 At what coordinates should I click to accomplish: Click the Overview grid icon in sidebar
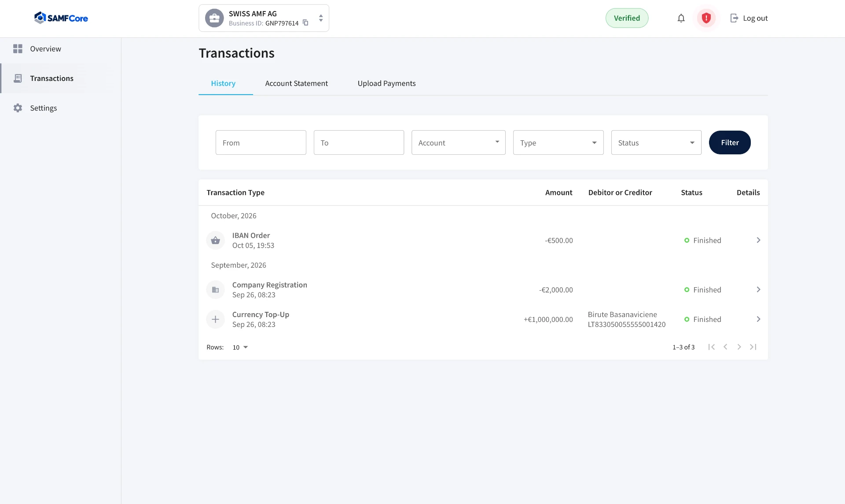(18, 49)
